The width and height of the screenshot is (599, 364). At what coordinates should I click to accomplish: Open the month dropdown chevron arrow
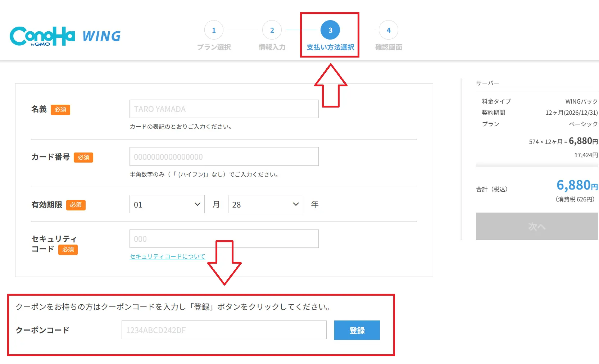pyautogui.click(x=197, y=204)
